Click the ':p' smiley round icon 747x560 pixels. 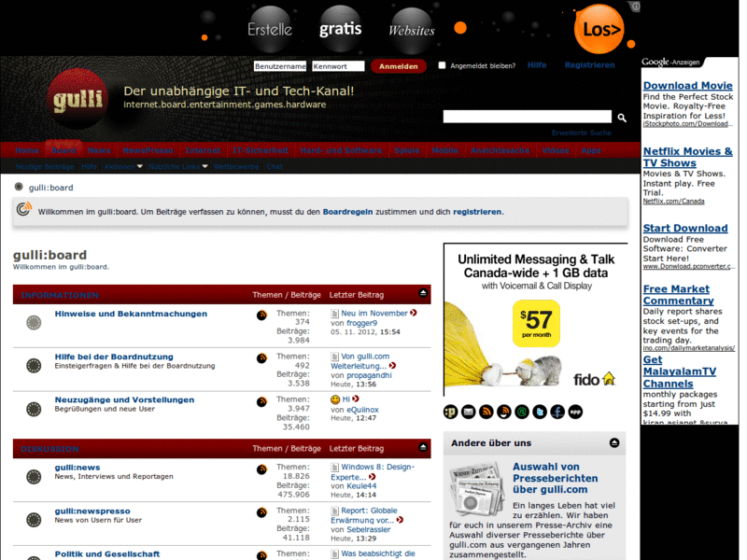coord(451,412)
